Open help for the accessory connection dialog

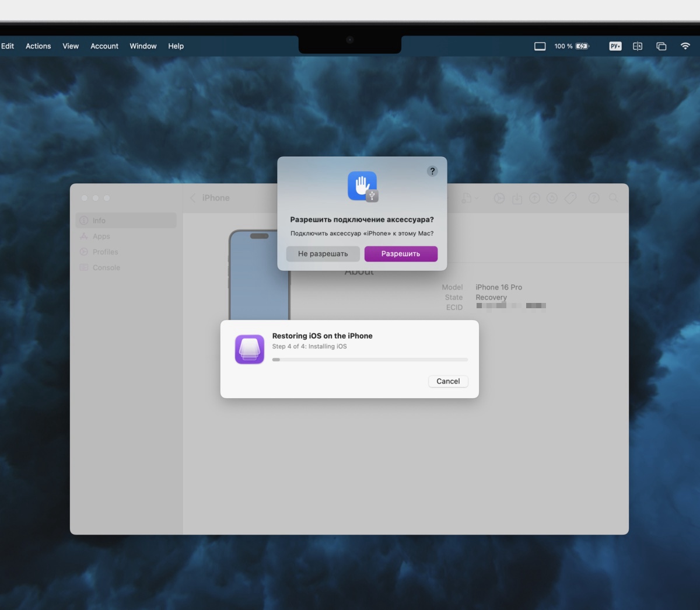click(x=432, y=171)
